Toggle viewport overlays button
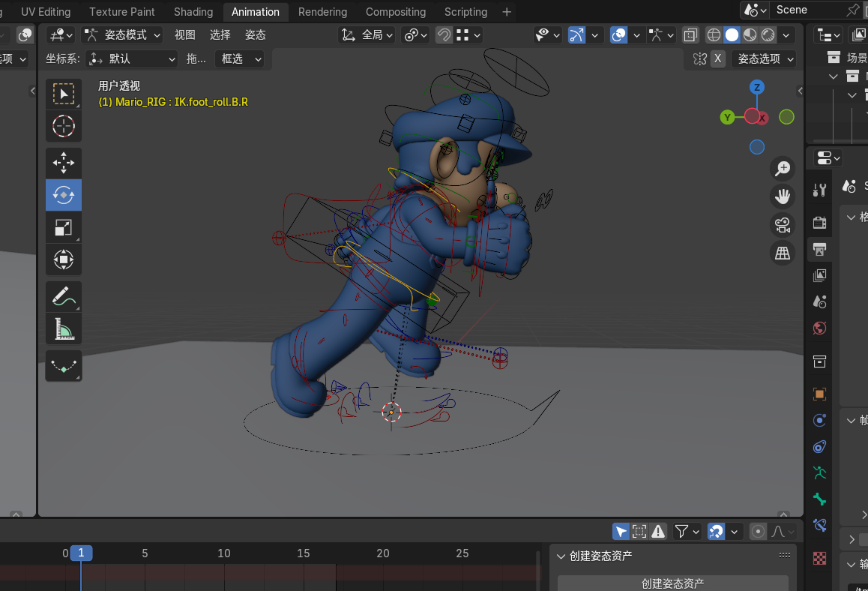The width and height of the screenshot is (868, 591). click(618, 35)
